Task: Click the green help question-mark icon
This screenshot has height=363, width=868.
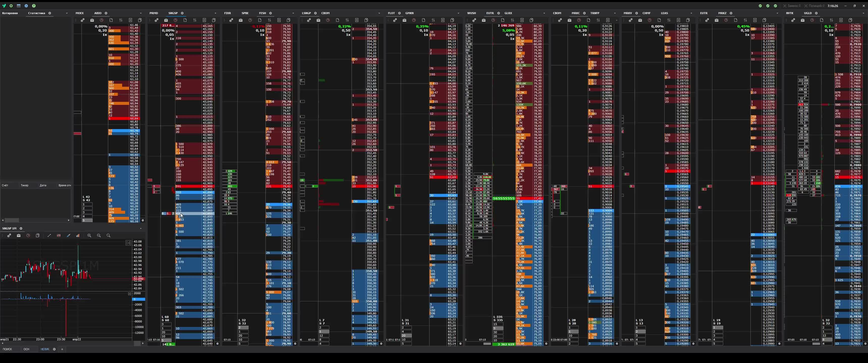Action: pyautogui.click(x=34, y=6)
